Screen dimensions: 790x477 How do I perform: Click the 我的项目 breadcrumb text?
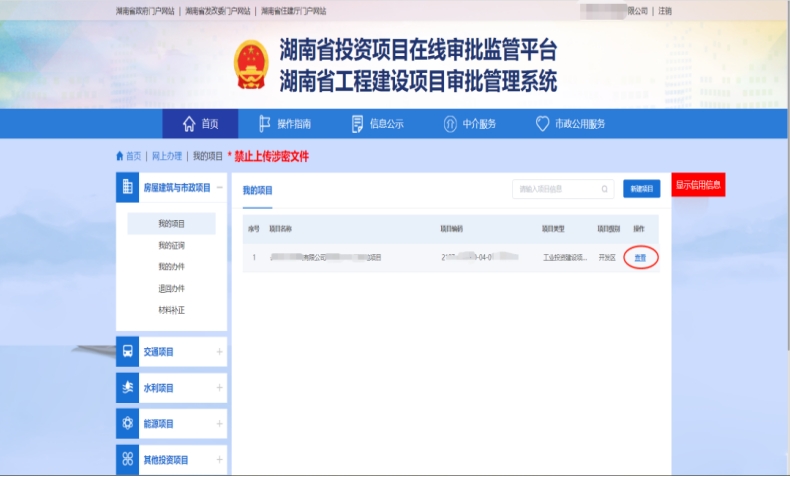click(208, 156)
